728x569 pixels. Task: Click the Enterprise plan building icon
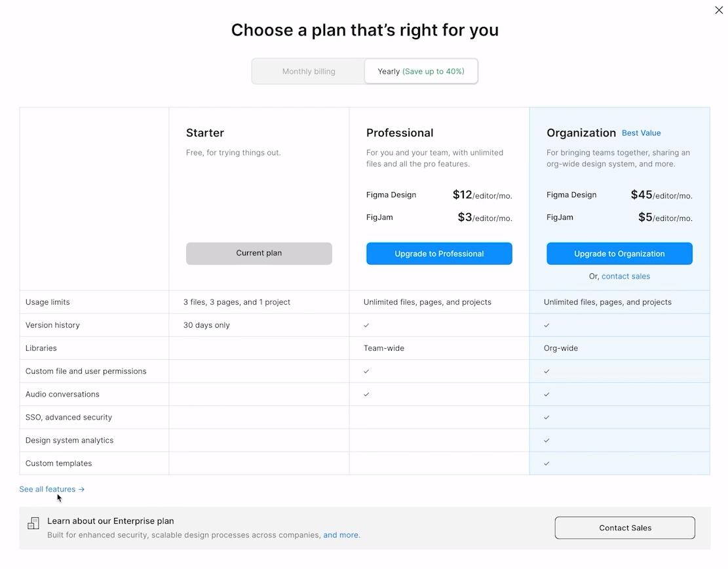click(33, 523)
